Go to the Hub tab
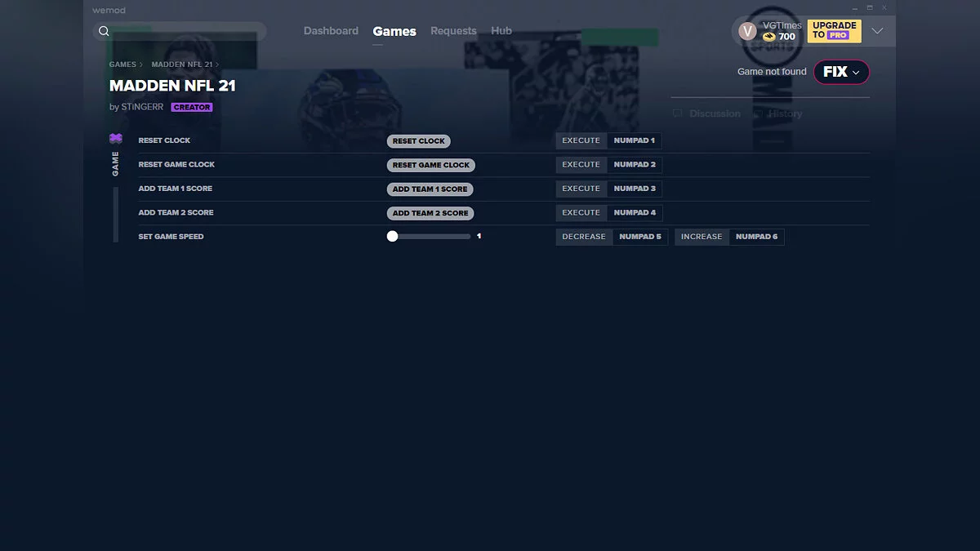The width and height of the screenshot is (980, 551). click(501, 31)
